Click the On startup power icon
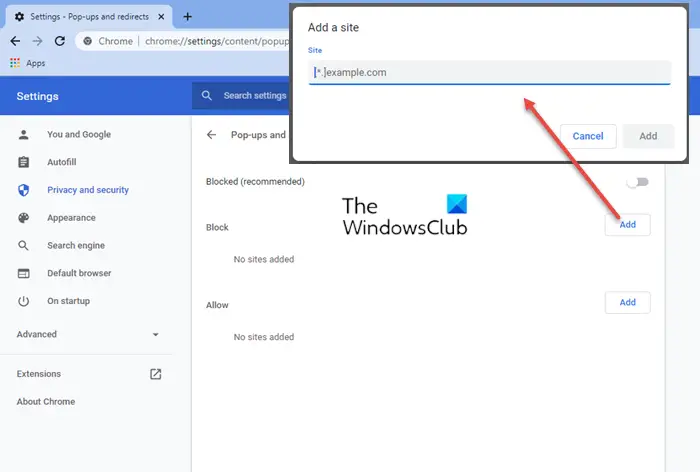 24,301
